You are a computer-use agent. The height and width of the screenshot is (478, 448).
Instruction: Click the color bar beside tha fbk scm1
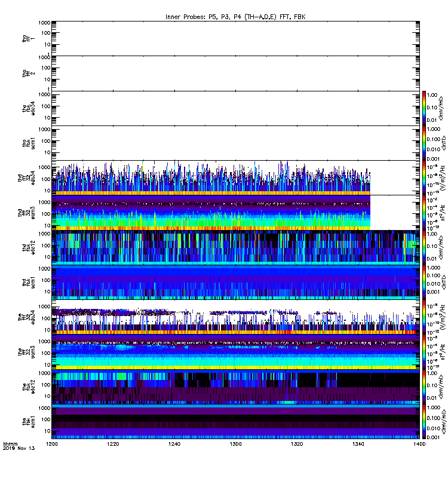[424, 143]
